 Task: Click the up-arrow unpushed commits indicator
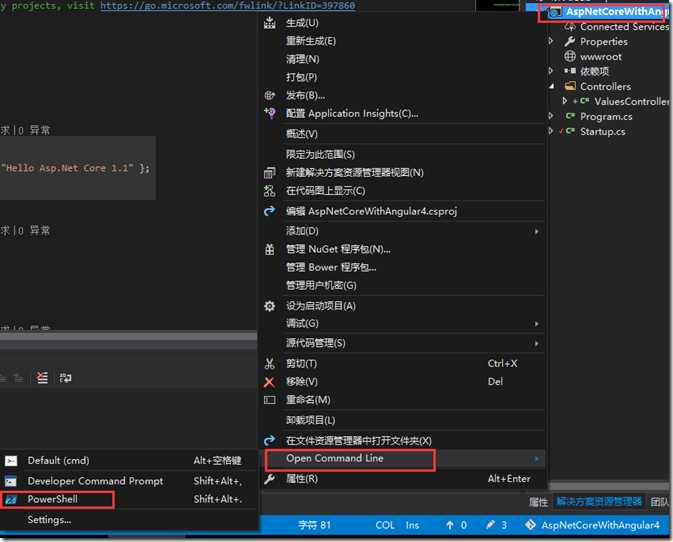449,525
